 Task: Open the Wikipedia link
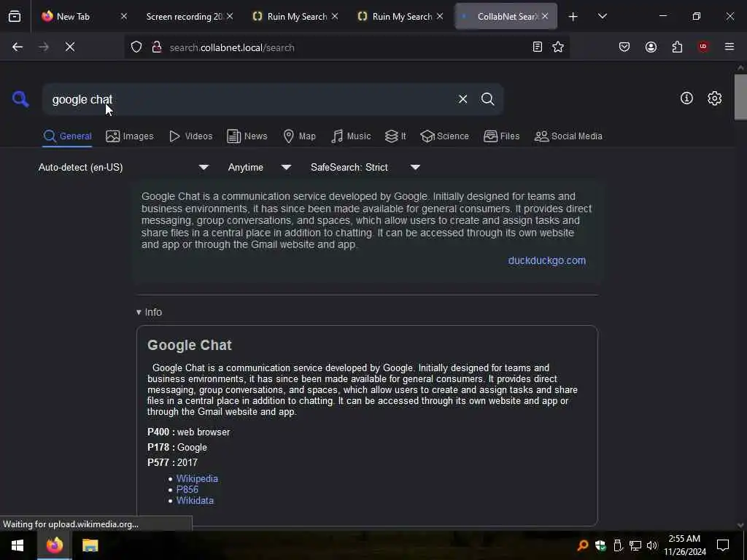pos(197,478)
